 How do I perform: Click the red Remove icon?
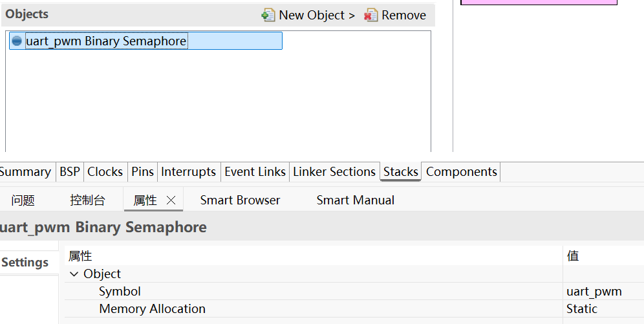pos(371,15)
